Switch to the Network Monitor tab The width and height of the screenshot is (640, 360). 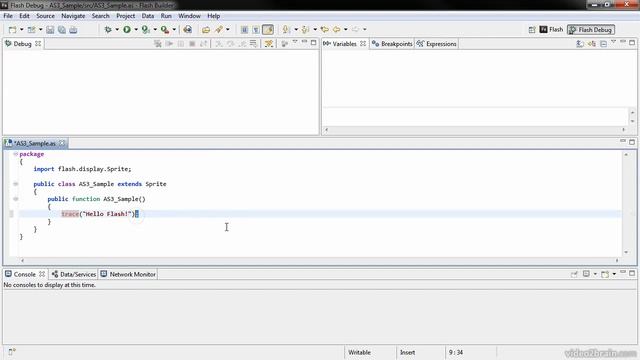(128, 274)
